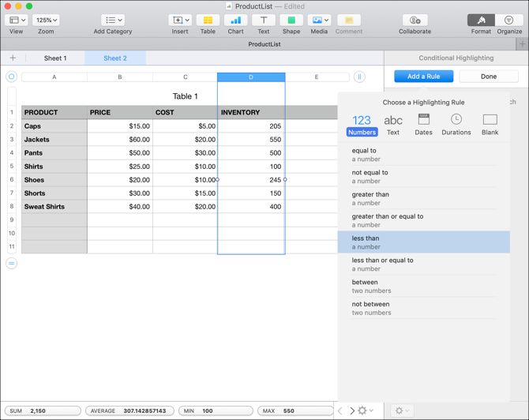Choose the 'not between' rule
The height and width of the screenshot is (420, 529).
(424, 308)
